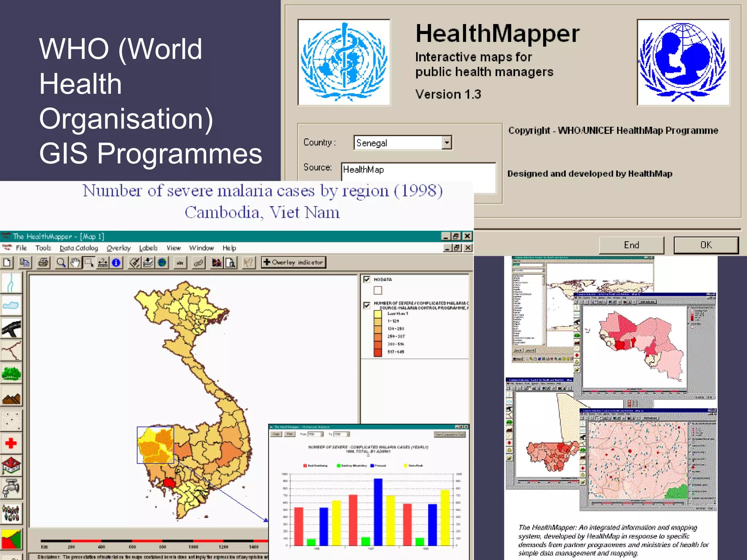Toggle the minor roads brown lines icon
747x560 pixels.
[11, 351]
